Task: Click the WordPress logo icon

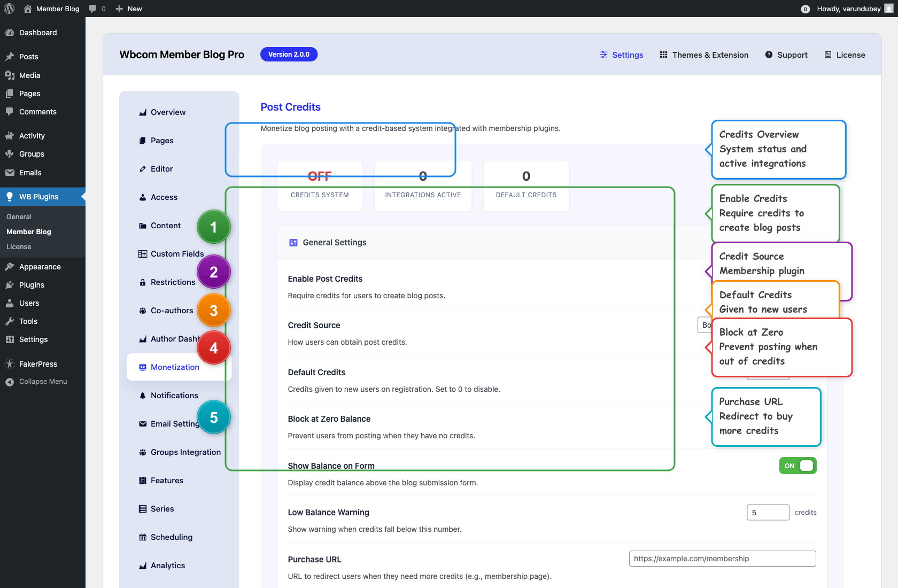Action: click(9, 9)
